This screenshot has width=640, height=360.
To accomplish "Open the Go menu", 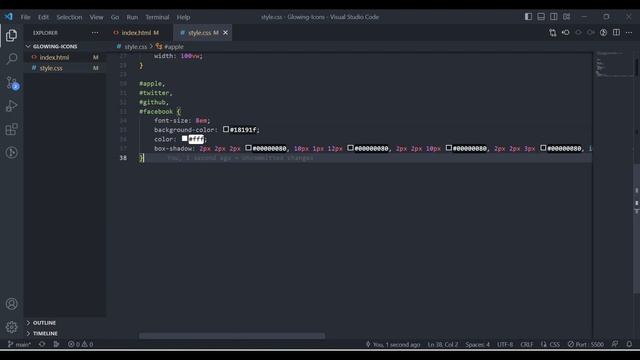I will click(115, 17).
